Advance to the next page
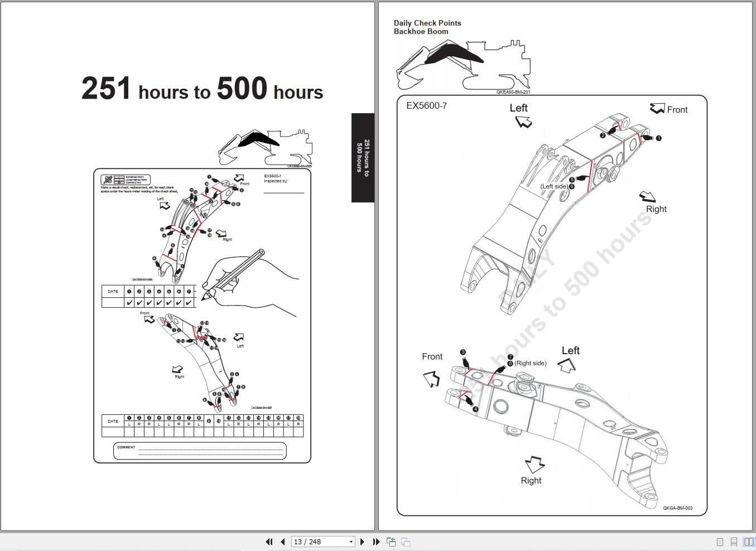Image resolution: width=756 pixels, height=551 pixels. (x=362, y=541)
